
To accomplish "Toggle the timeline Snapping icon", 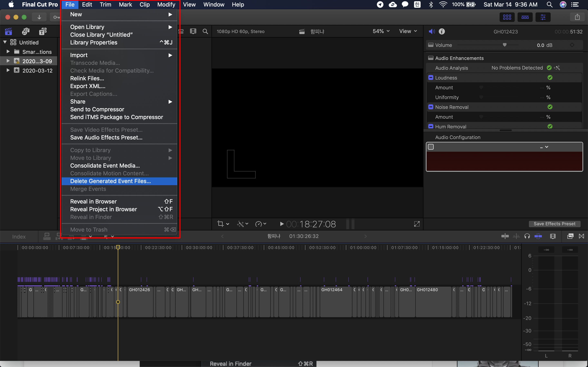I will click(538, 236).
